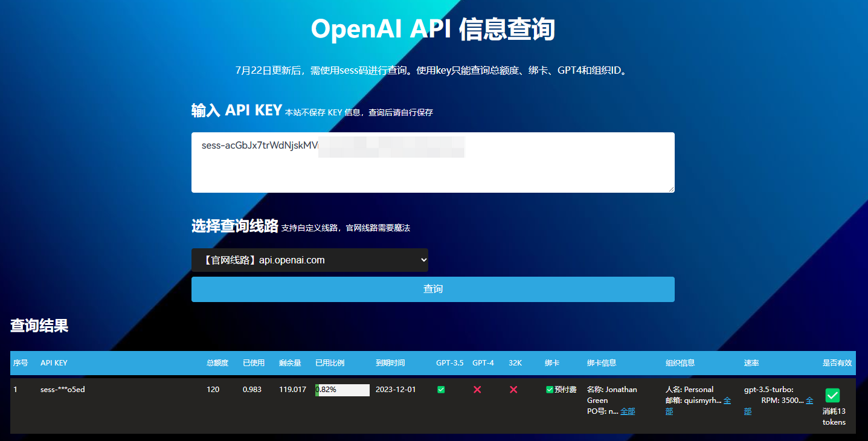Screen dimensions: 868x441
Task: Click the expiry date 2023-12-01
Action: point(396,390)
